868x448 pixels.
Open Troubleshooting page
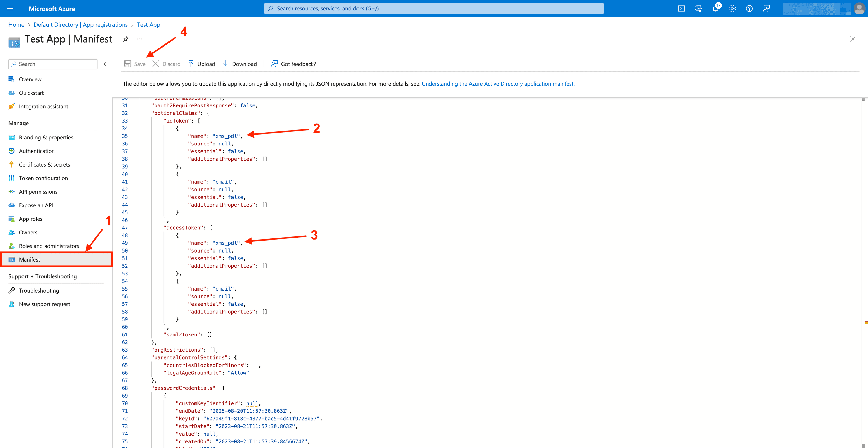(39, 291)
